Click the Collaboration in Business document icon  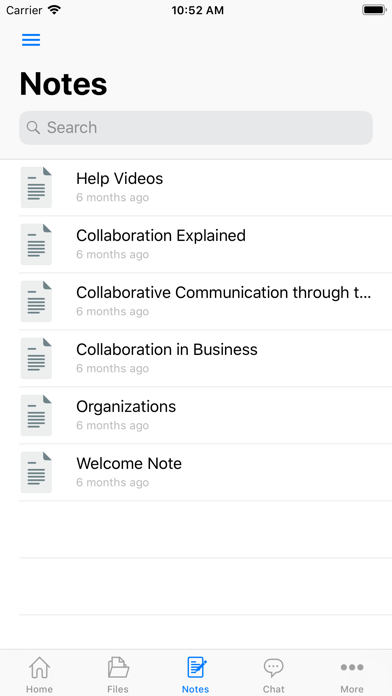coord(36,359)
